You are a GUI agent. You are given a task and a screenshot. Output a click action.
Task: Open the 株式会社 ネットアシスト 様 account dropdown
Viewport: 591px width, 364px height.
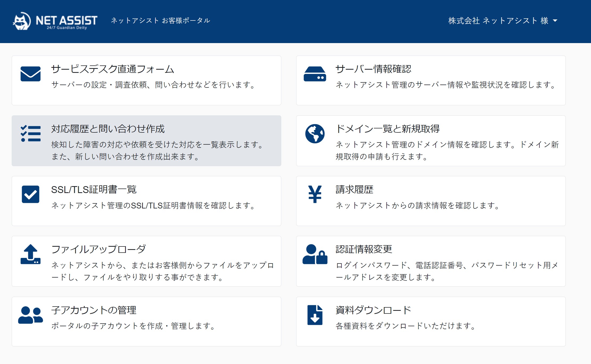coord(503,21)
